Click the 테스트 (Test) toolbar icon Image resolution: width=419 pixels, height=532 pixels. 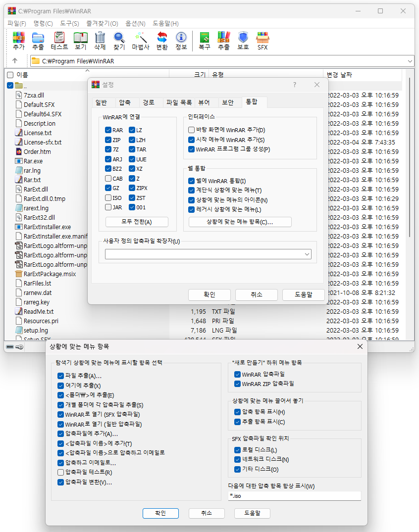pyautogui.click(x=59, y=41)
